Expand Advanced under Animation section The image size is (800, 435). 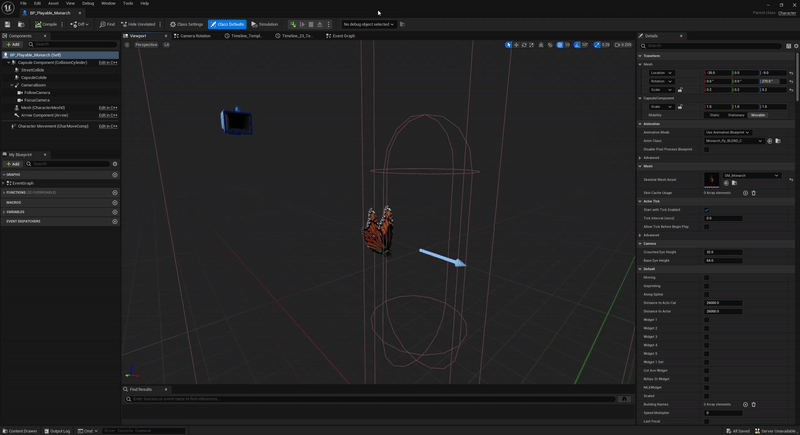[x=640, y=158]
